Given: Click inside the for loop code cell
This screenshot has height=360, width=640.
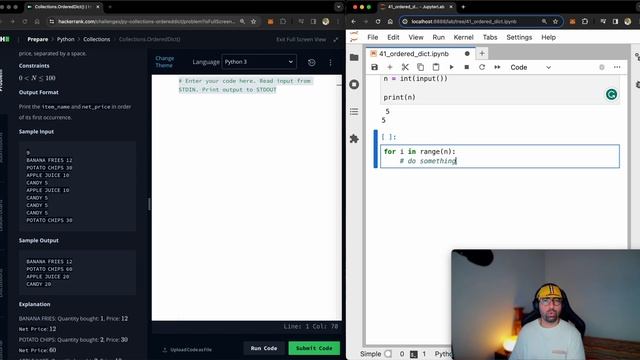Looking at the screenshot, I should (500, 156).
